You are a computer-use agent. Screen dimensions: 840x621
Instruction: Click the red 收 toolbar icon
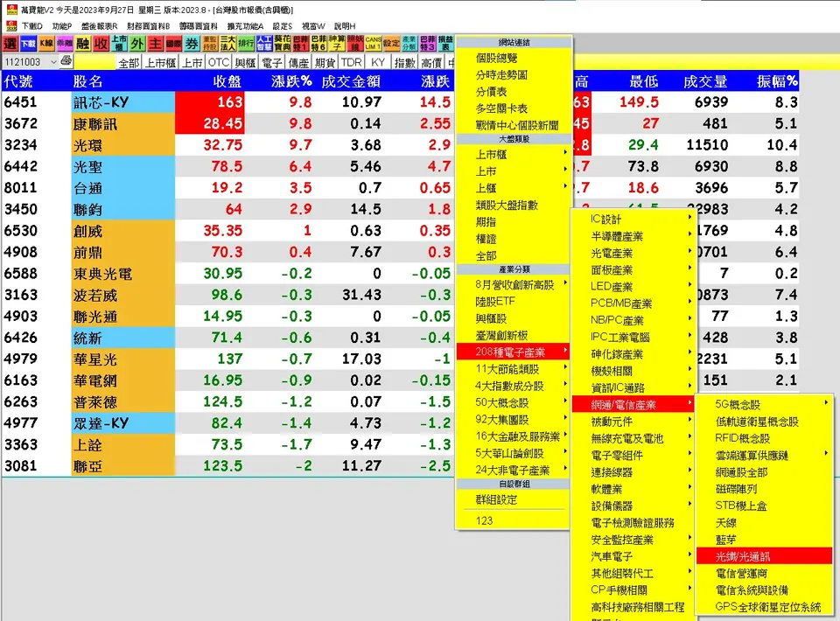point(101,44)
